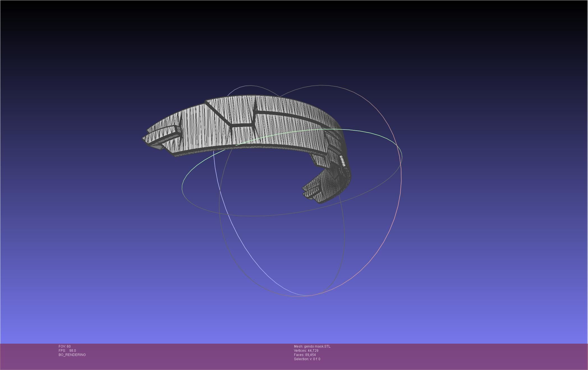The height and width of the screenshot is (370, 588).
Task: Click the purple info bar background
Action: 449,356
